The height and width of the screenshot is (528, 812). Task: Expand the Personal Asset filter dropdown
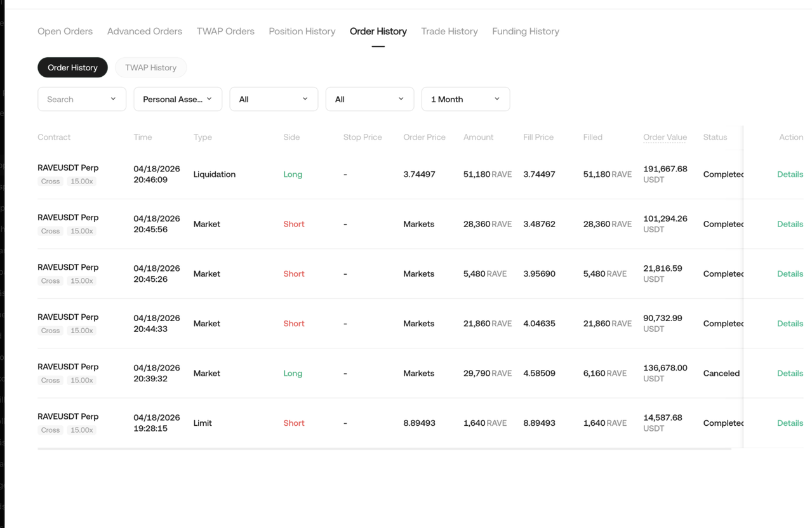178,99
